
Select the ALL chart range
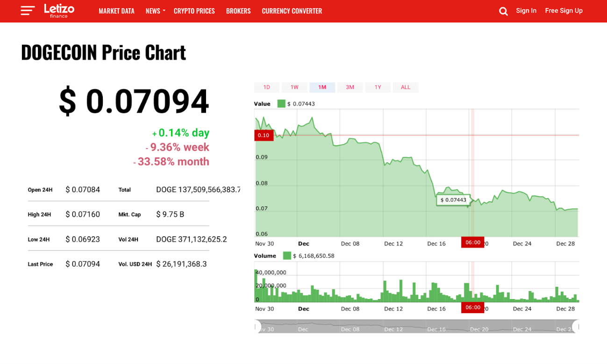[406, 87]
